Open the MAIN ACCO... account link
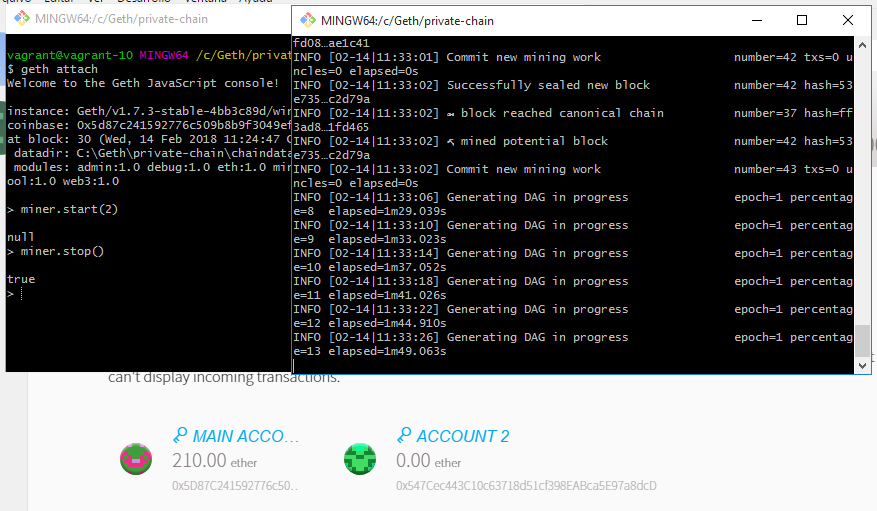 tap(246, 436)
